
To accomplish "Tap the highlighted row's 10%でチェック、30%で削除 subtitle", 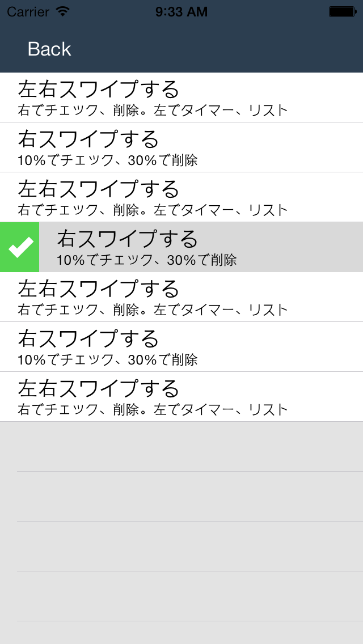I will click(x=146, y=260).
